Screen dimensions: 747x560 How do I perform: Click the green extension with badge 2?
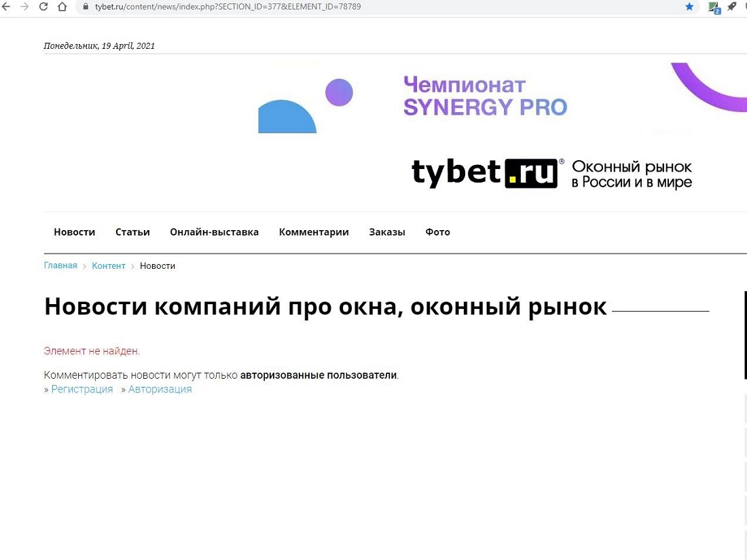click(712, 7)
